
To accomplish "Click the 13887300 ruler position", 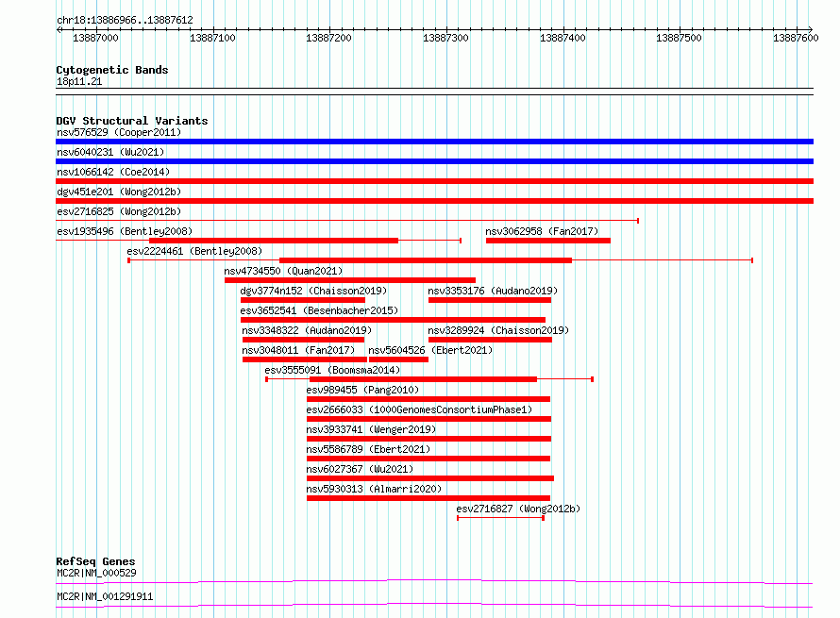I will click(x=445, y=38).
